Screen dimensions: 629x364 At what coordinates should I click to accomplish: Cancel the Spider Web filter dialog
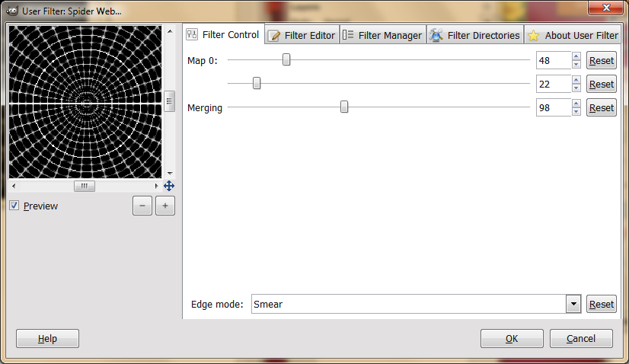coord(581,339)
